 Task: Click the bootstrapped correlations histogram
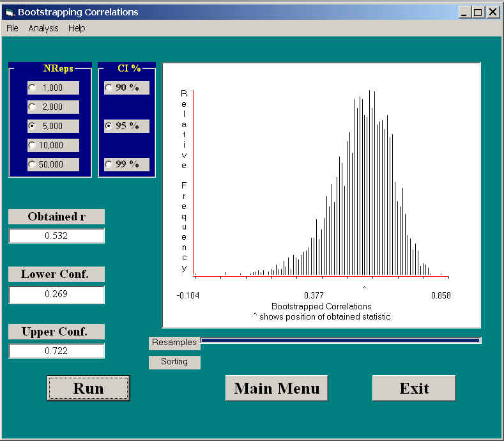point(321,192)
